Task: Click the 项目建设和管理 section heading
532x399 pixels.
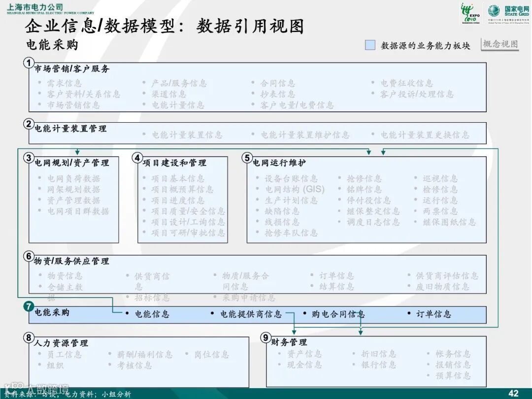Action: click(174, 163)
